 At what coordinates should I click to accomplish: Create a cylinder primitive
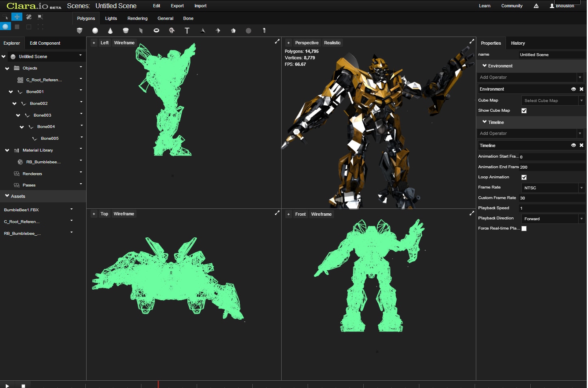pyautogui.click(x=126, y=30)
